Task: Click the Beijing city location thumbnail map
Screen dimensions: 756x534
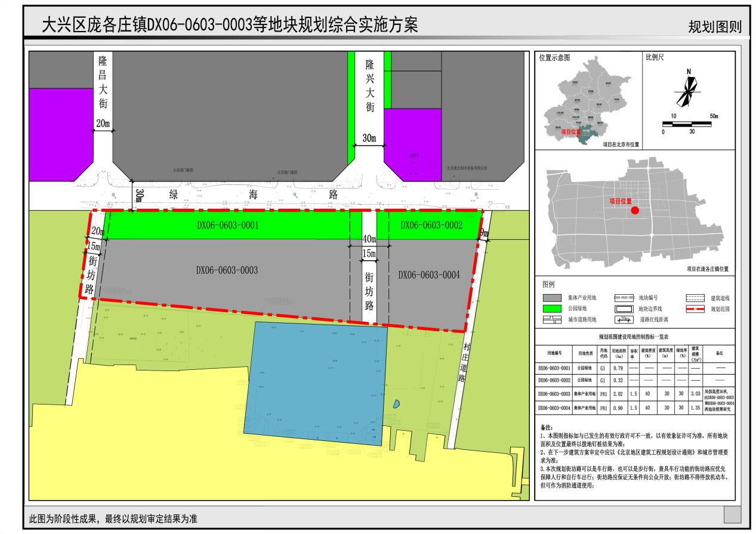Action: (588, 100)
